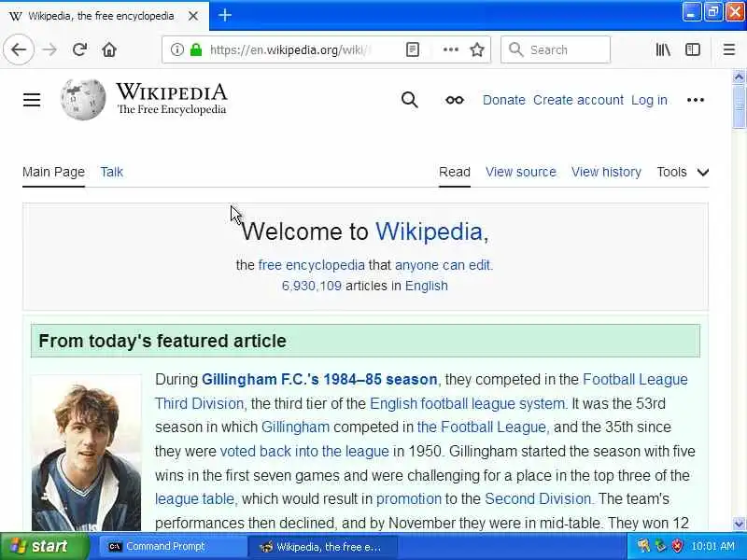747x560 pixels.
Task: Open the promotion link
Action: point(409,499)
